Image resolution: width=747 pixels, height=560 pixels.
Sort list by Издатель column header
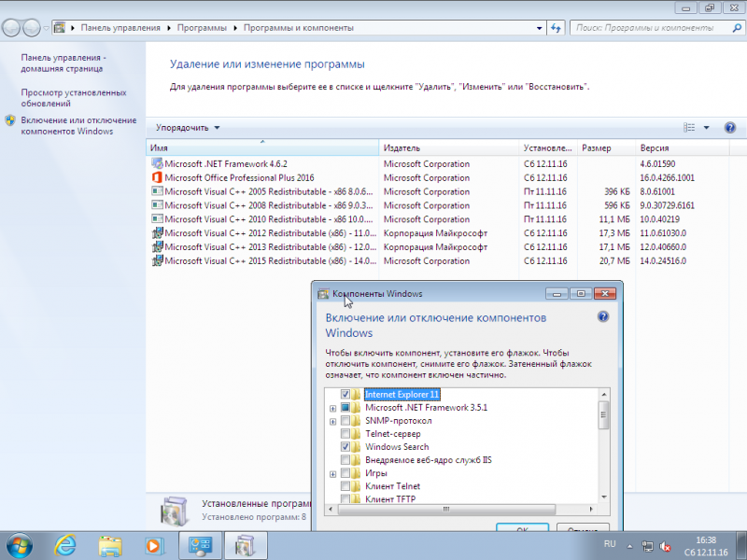point(449,147)
